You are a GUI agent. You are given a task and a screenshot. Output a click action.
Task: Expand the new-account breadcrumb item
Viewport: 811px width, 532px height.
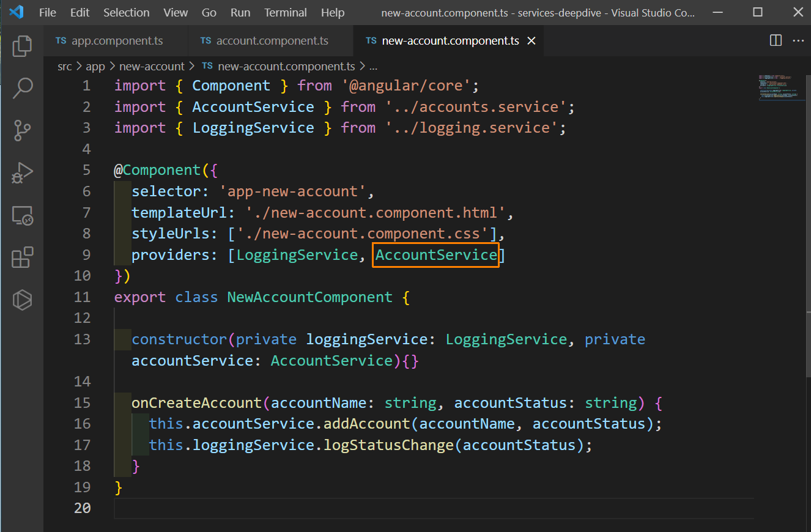coord(152,66)
